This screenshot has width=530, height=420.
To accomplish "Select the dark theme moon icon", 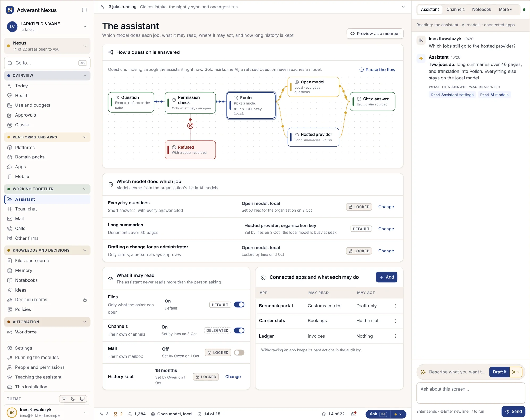I will [73, 399].
